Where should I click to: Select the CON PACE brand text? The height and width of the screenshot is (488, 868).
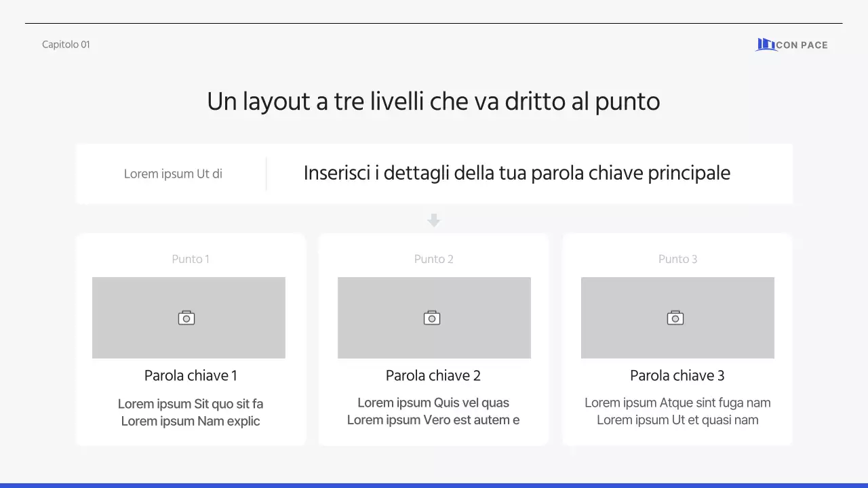802,45
